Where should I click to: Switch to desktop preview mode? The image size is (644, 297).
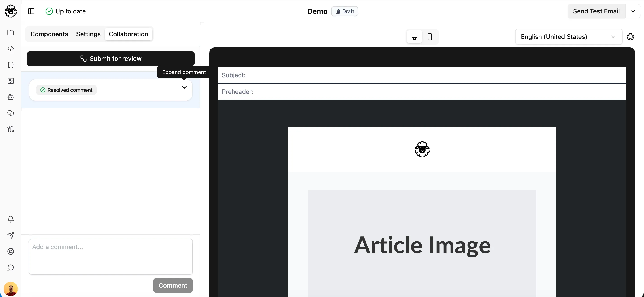(x=414, y=37)
